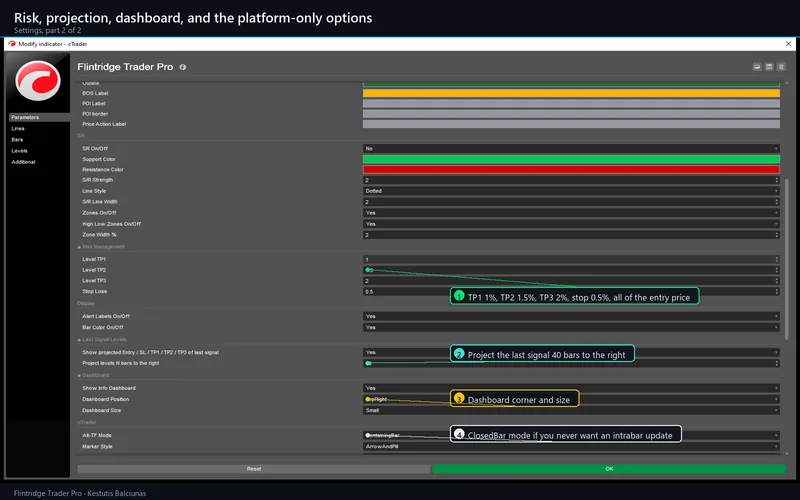The width and height of the screenshot is (800, 500).
Task: Open the SR On/Off dropdown
Action: pos(571,148)
